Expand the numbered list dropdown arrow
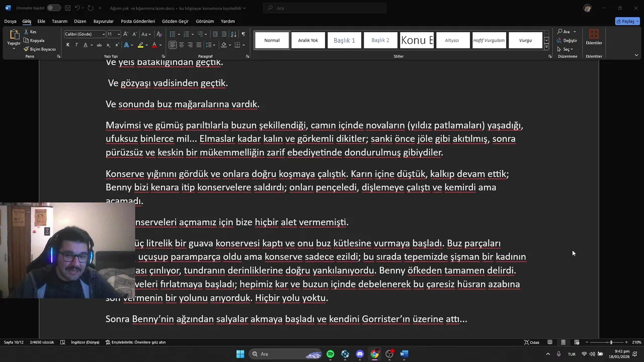Screen dimensions: 644x362 [192, 34]
